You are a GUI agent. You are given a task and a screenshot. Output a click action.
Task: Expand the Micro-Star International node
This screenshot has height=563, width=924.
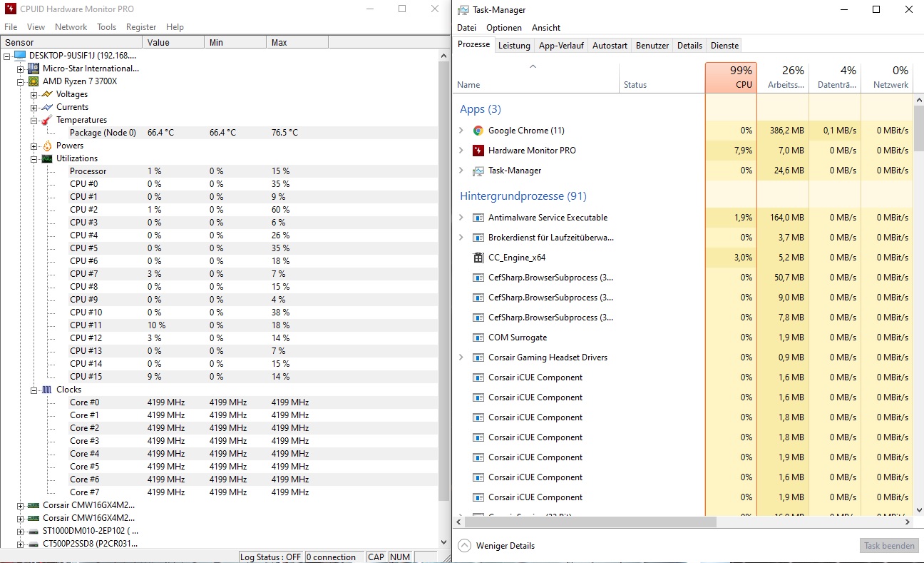(21, 69)
